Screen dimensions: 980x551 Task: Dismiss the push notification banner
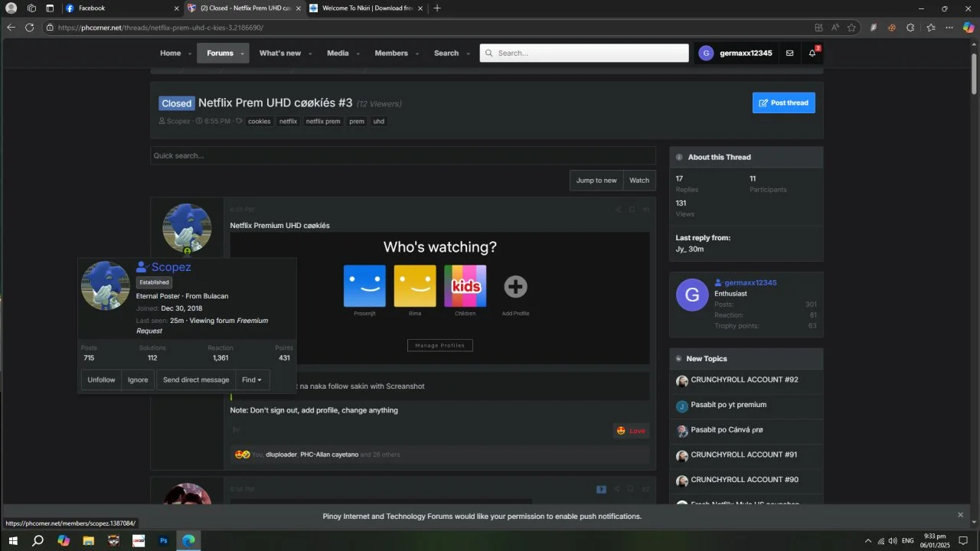(960, 515)
